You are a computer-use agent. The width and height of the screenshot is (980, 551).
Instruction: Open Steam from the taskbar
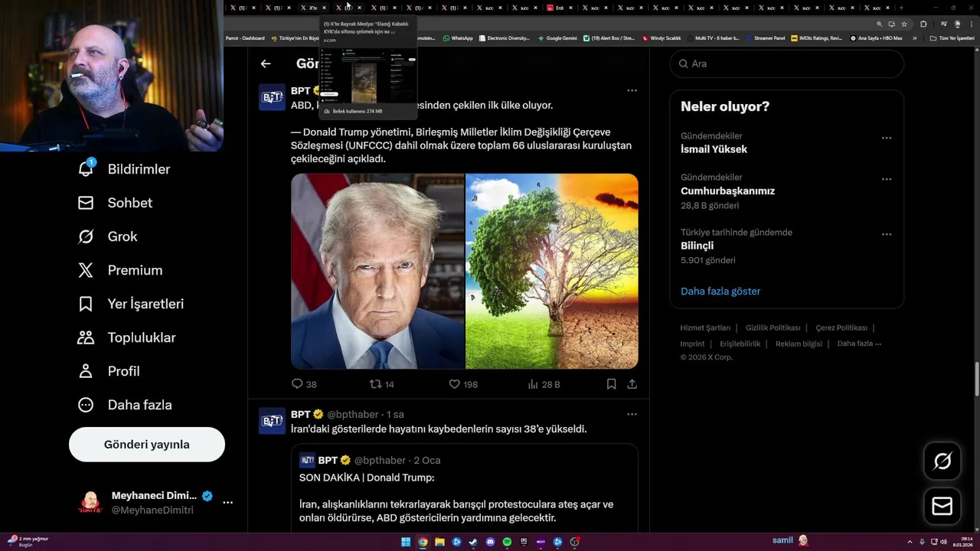click(473, 542)
